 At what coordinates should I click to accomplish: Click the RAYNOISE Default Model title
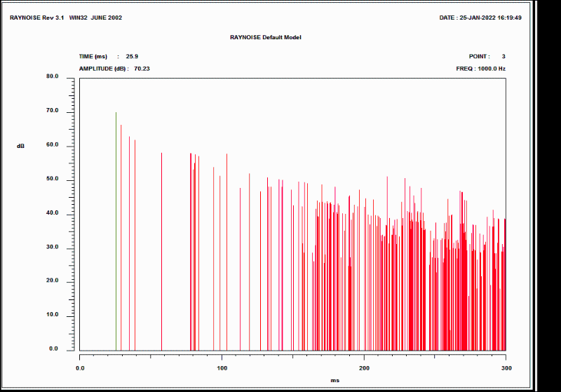(x=266, y=37)
